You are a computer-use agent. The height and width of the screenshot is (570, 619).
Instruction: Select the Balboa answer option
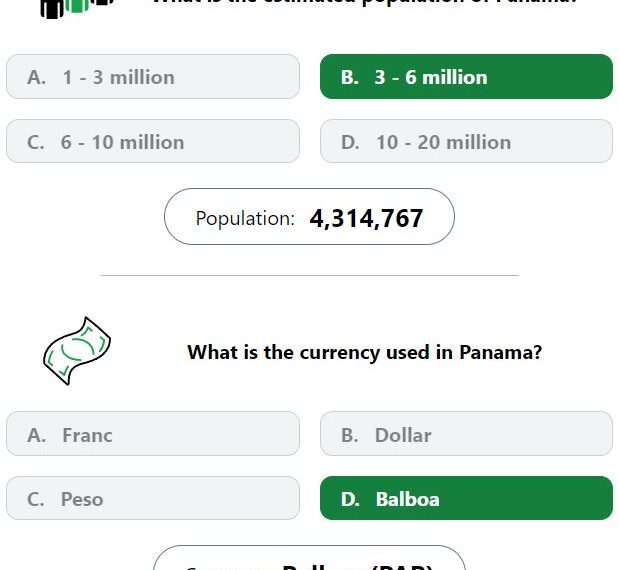466,498
